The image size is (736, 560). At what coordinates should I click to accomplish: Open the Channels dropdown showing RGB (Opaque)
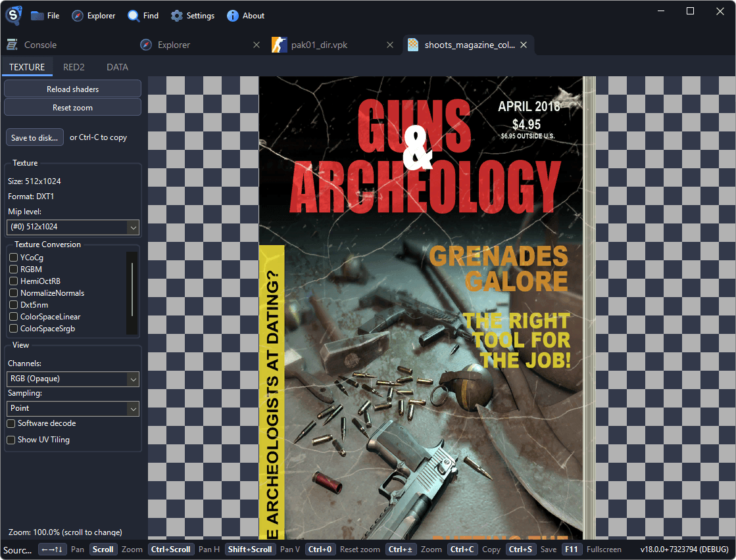(72, 379)
